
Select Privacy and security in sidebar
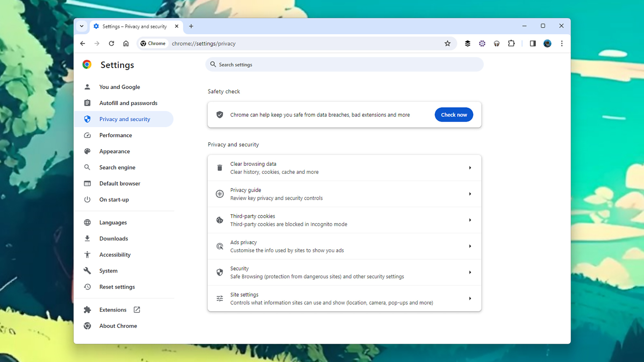tap(124, 119)
